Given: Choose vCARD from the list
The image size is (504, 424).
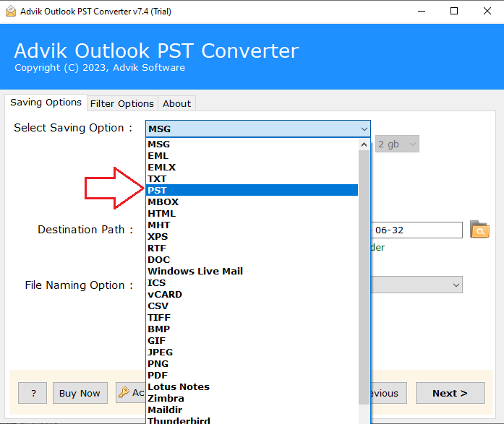Looking at the screenshot, I should pyautogui.click(x=252, y=294).
